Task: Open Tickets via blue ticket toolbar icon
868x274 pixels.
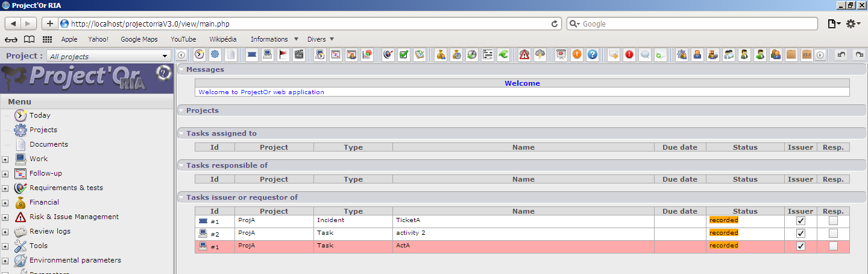Action: click(252, 55)
